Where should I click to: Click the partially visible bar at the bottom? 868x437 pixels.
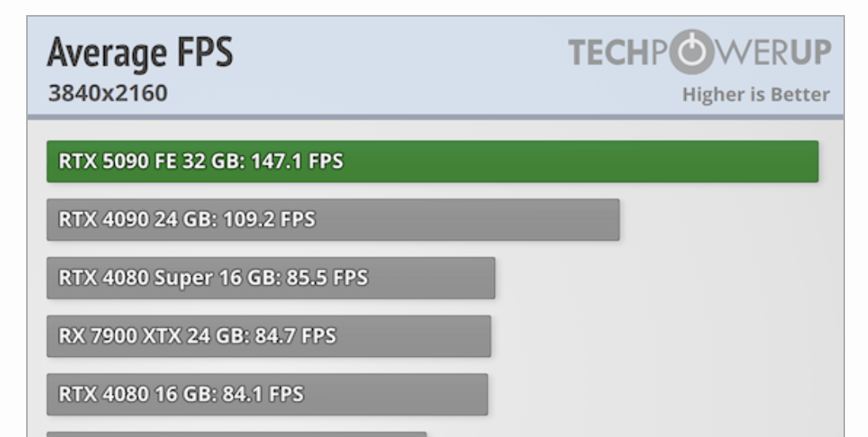pos(236,434)
